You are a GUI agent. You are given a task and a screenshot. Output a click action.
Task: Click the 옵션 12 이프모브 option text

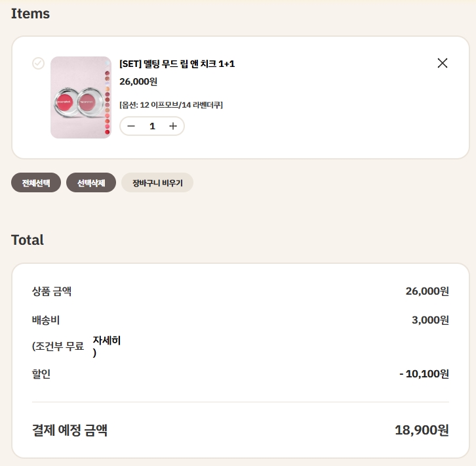tap(171, 105)
